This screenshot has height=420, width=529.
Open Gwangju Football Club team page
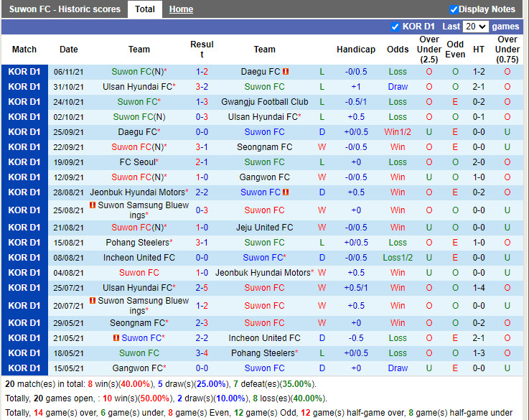click(x=264, y=102)
